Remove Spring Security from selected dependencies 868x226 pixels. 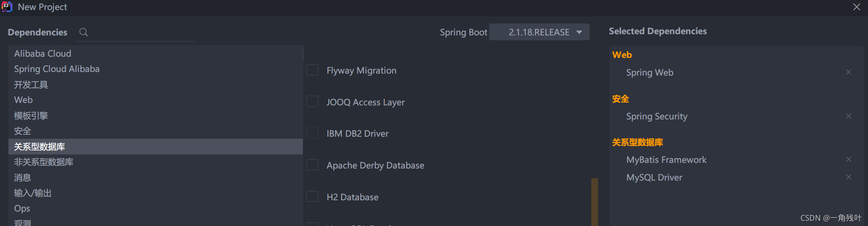(x=849, y=116)
